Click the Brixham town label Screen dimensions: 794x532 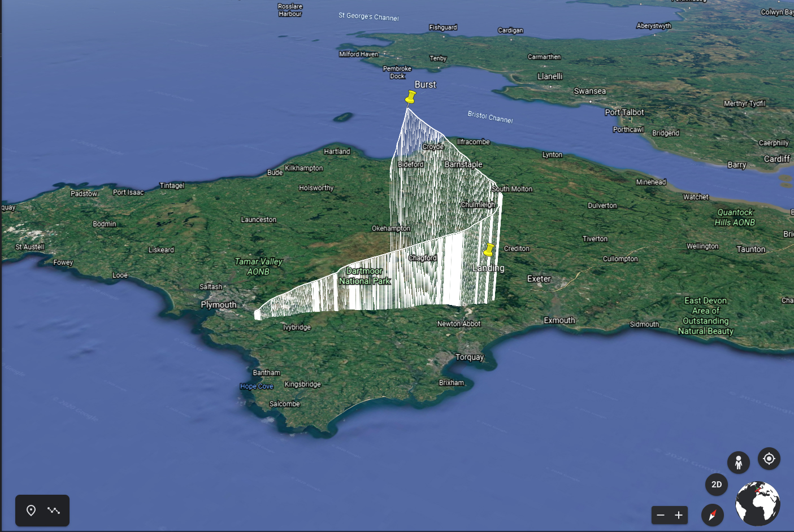(x=452, y=382)
